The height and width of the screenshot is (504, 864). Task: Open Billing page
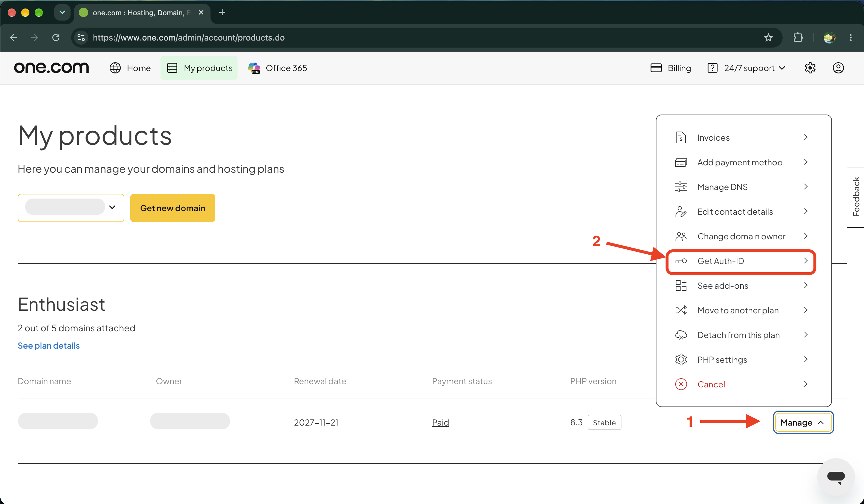coord(671,68)
